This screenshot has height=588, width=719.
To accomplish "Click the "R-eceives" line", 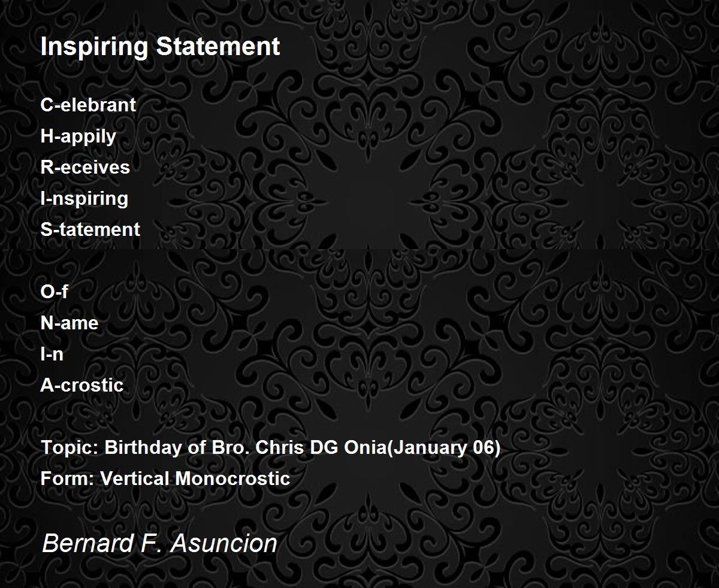I will click(x=85, y=167).
